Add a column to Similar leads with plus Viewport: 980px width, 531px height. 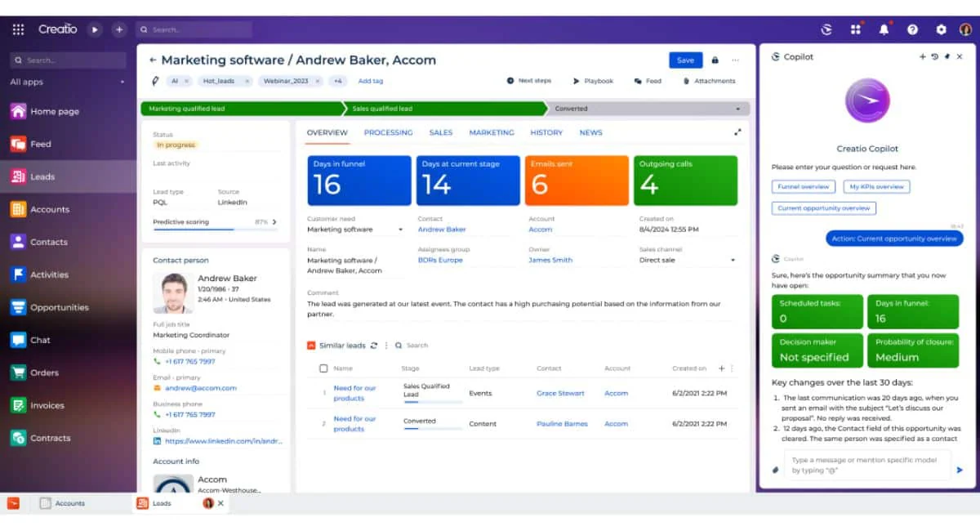point(721,368)
